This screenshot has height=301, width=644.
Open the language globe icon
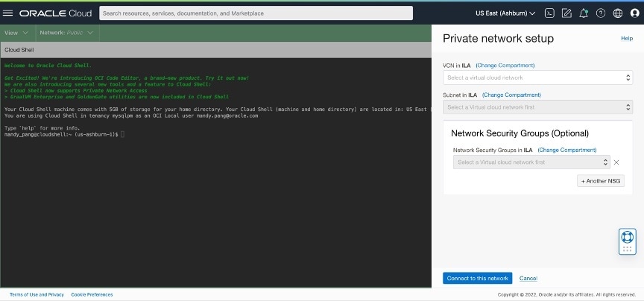(618, 13)
